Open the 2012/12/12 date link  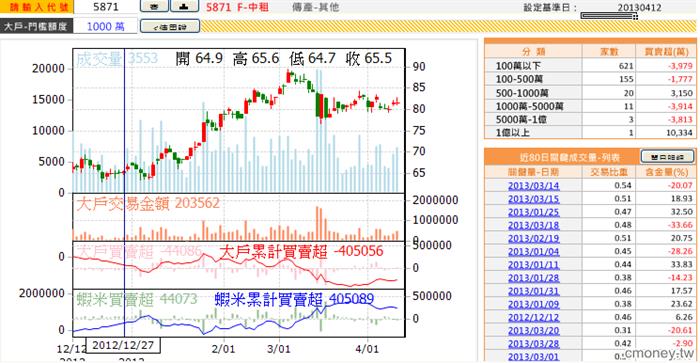533,317
